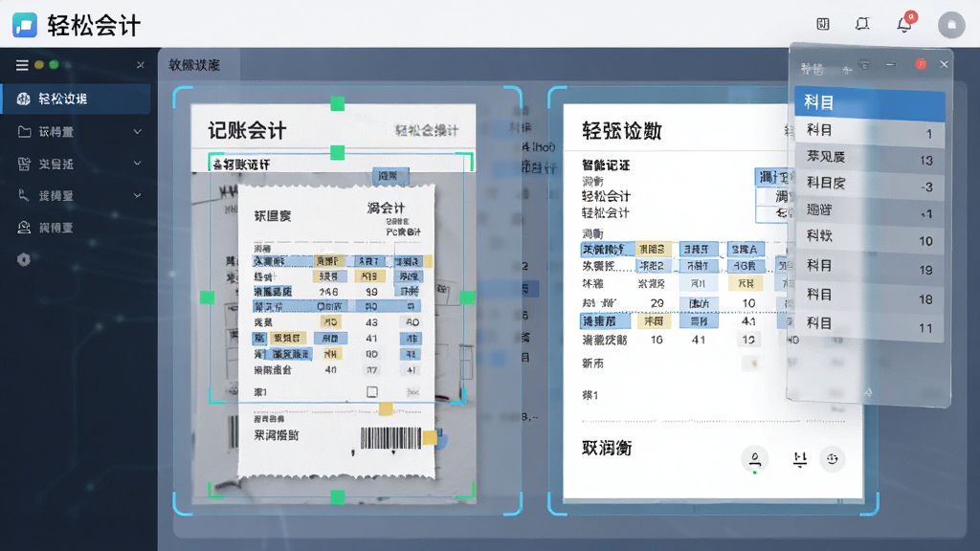Image resolution: width=980 pixels, height=551 pixels.
Task: Expand the chevron of the sidebar item below the folder
Action: tap(138, 164)
